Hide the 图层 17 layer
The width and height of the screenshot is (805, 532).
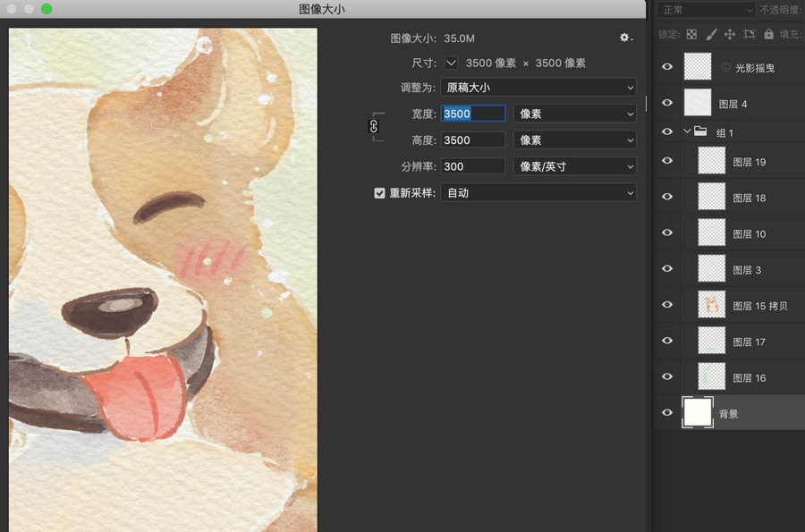667,341
